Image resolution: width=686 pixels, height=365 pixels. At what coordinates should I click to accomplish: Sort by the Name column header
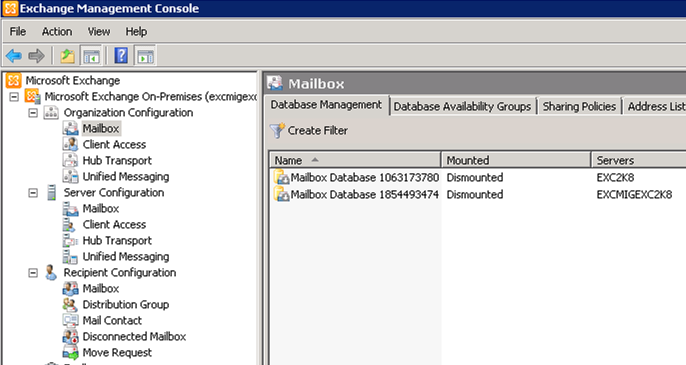click(x=355, y=160)
